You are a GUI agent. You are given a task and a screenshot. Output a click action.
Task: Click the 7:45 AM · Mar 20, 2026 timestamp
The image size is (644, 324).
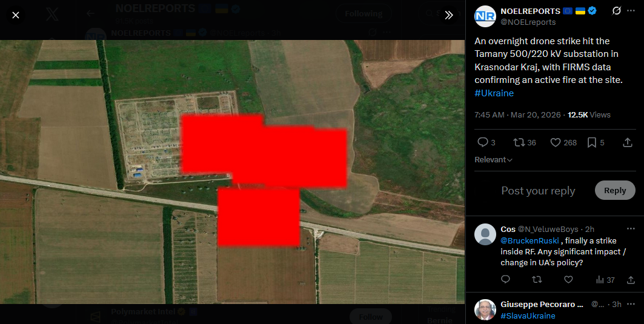517,115
